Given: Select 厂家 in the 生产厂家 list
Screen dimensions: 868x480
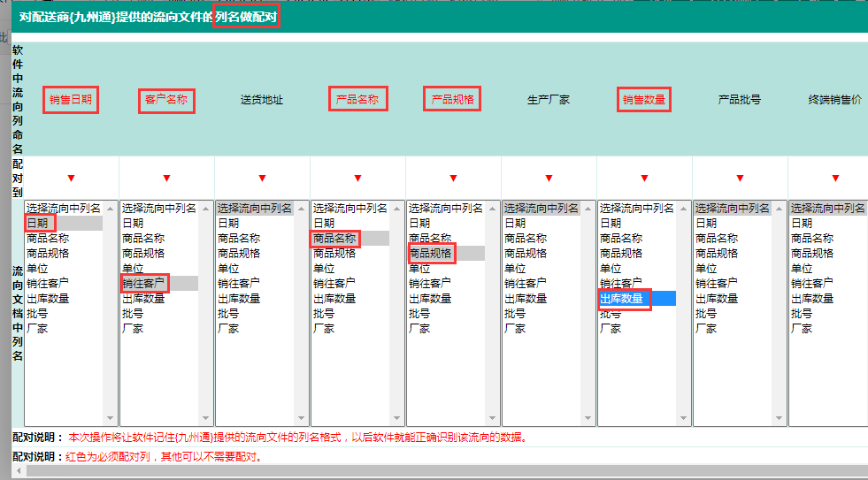Looking at the screenshot, I should pyautogui.click(x=515, y=329).
